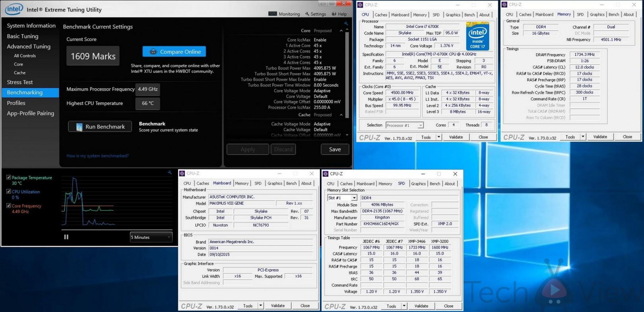Click Compare Online button
This screenshot has height=312, width=644.
(174, 52)
